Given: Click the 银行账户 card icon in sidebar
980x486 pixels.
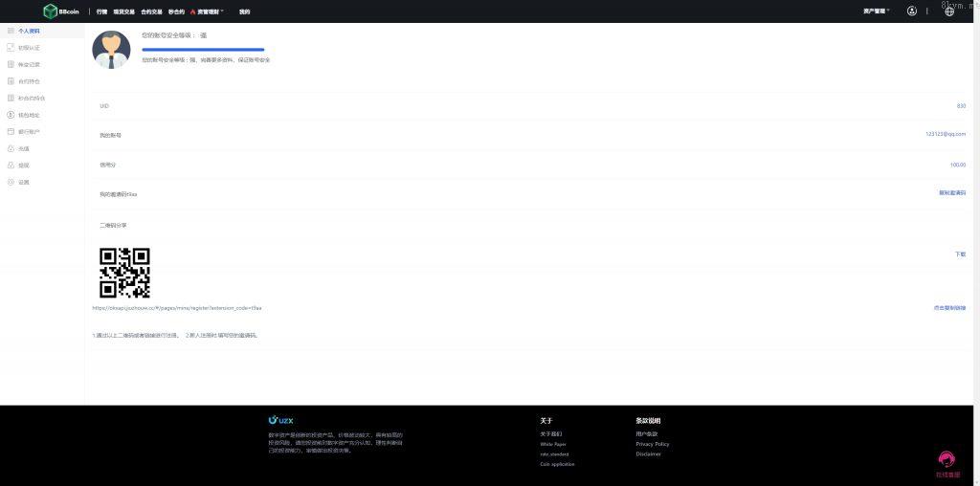Looking at the screenshot, I should 11,131.
